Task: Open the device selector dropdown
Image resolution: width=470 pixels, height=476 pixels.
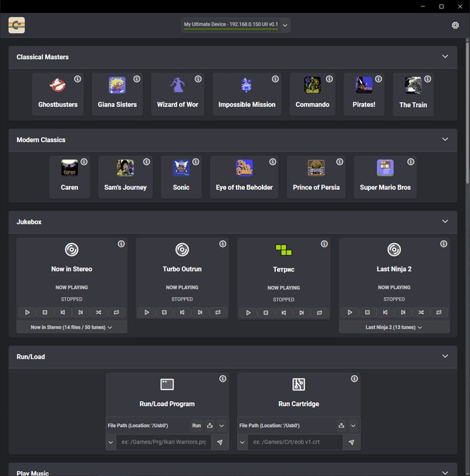Action: 236,25
